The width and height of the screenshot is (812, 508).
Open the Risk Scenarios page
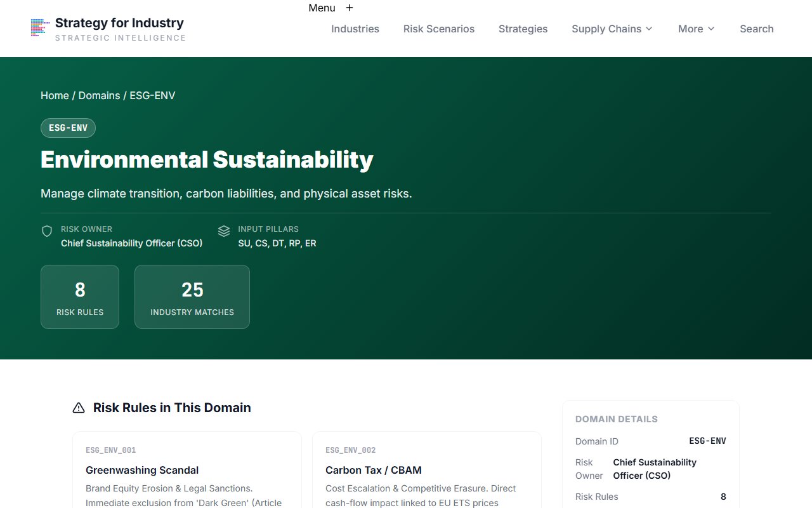click(x=439, y=29)
